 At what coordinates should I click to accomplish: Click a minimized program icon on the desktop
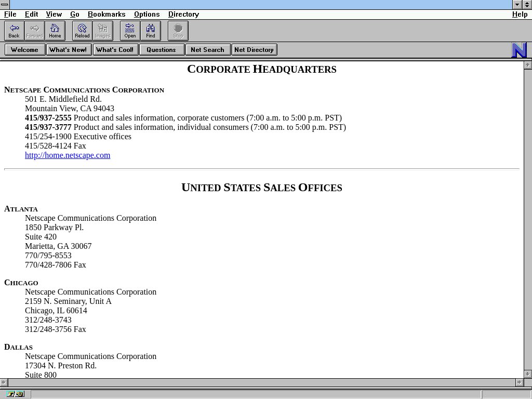16,394
